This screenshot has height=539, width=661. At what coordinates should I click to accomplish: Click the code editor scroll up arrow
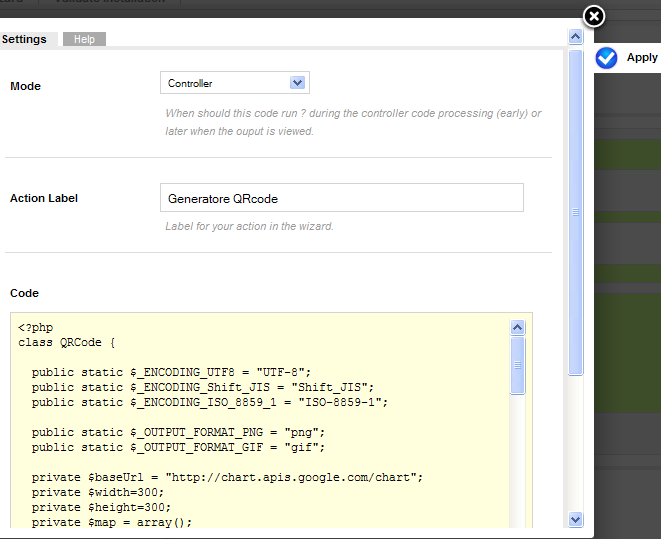point(518,327)
